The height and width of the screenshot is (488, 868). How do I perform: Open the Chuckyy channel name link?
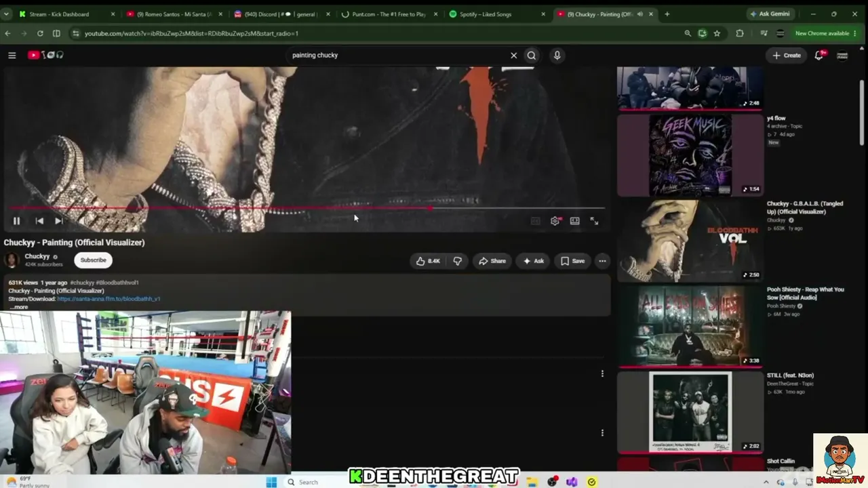[37, 256]
